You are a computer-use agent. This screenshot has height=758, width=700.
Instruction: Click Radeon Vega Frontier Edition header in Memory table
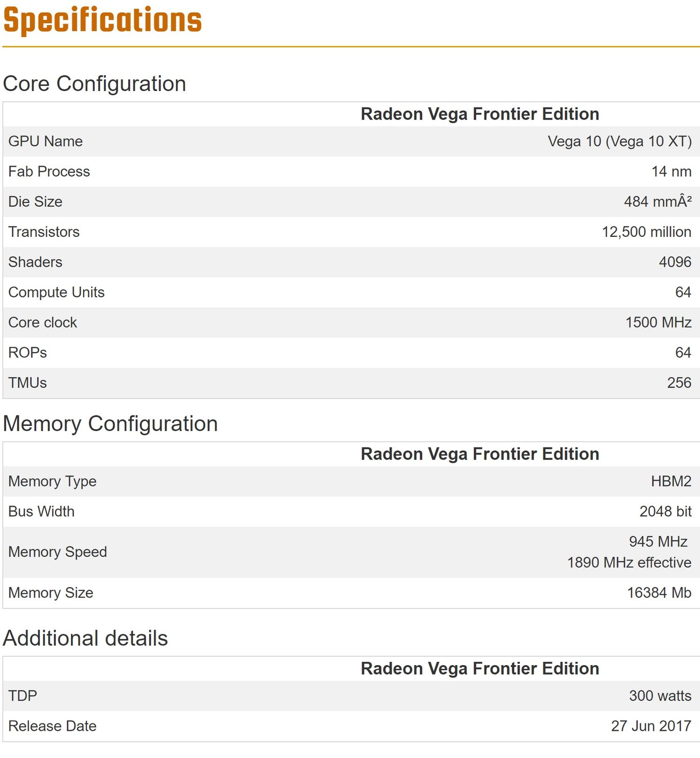[x=479, y=454]
